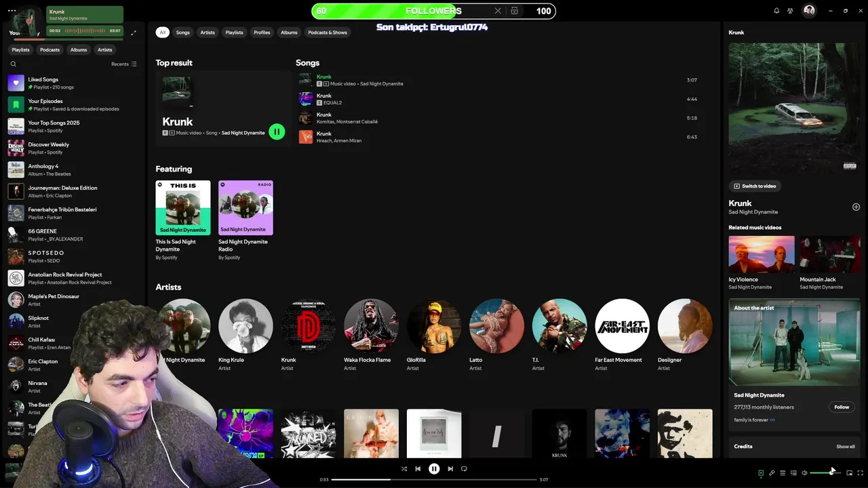Open Waka Flocka Flame artist

371,335
